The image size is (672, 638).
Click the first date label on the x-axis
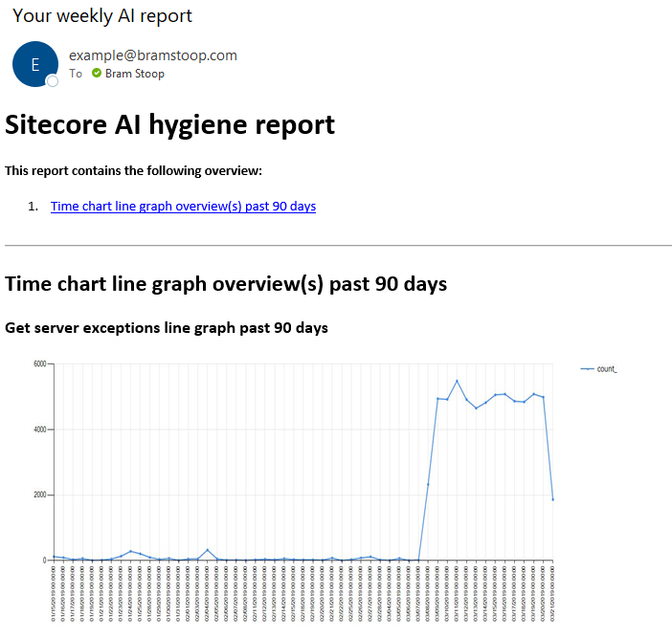(55, 593)
